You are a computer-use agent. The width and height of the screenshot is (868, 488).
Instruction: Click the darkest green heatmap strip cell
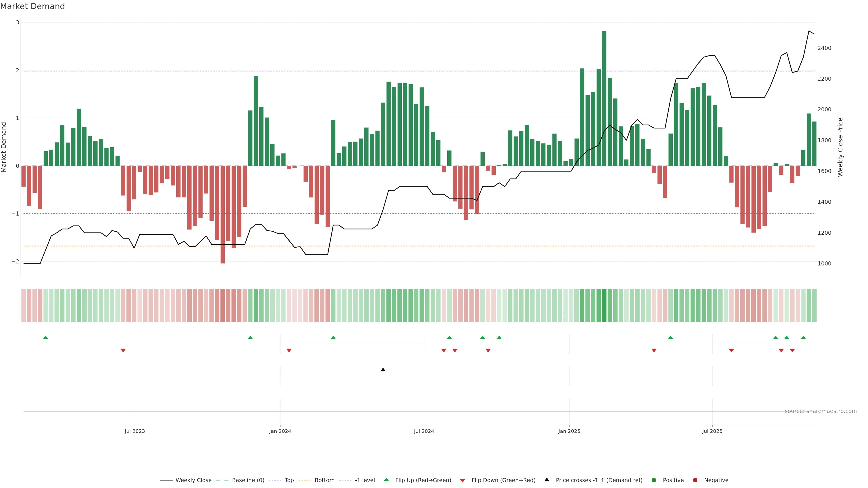(x=604, y=305)
